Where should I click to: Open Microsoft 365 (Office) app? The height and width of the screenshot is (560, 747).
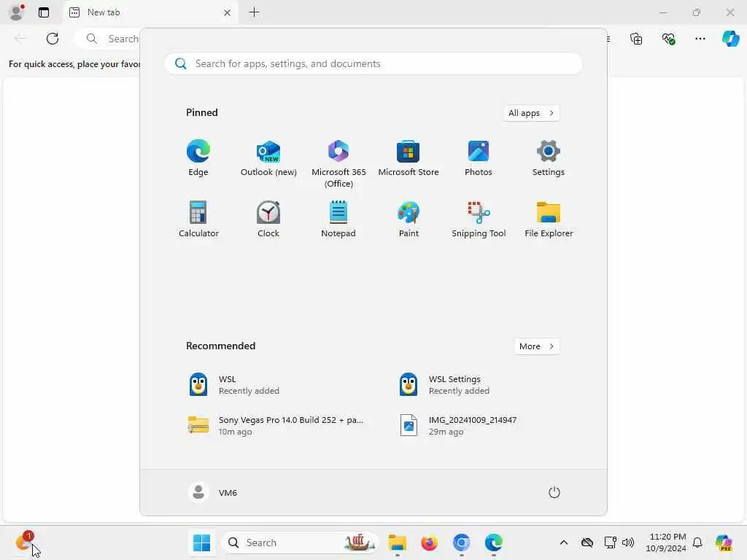(338, 164)
